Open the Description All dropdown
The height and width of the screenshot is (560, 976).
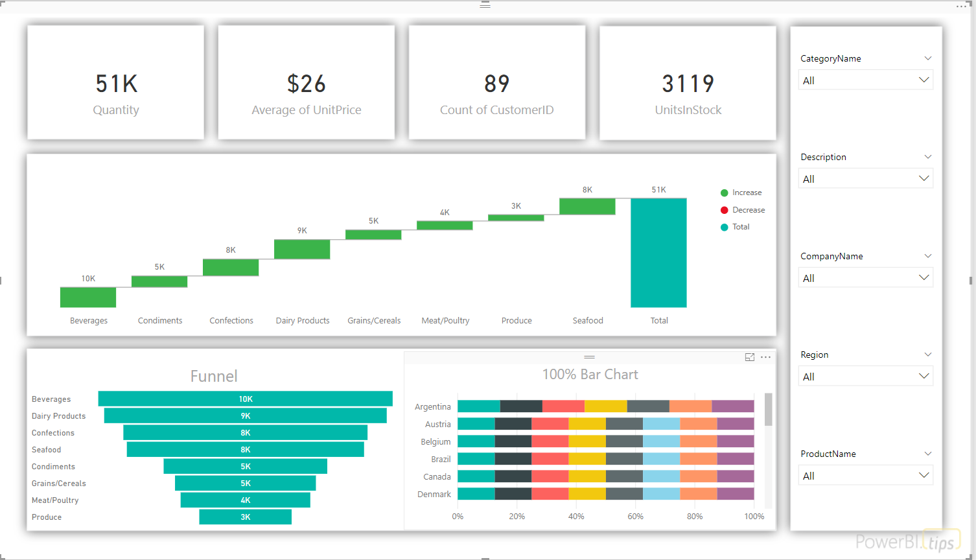tap(866, 178)
